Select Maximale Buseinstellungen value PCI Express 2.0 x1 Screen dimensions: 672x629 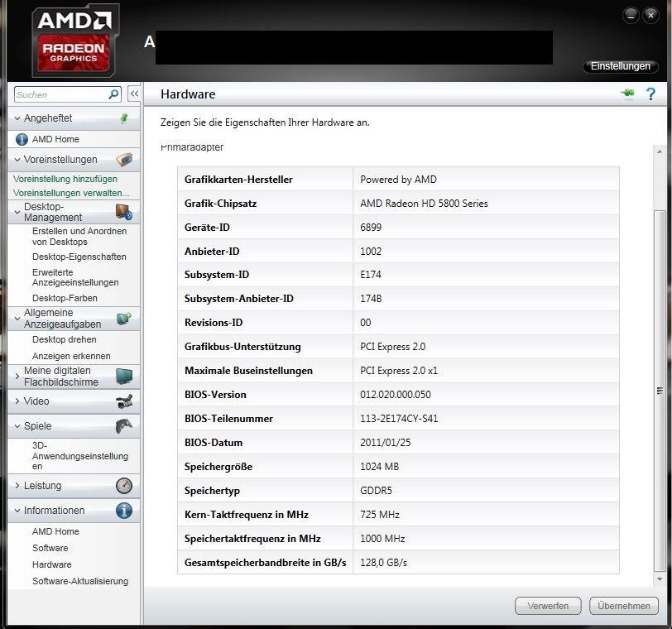tap(399, 371)
